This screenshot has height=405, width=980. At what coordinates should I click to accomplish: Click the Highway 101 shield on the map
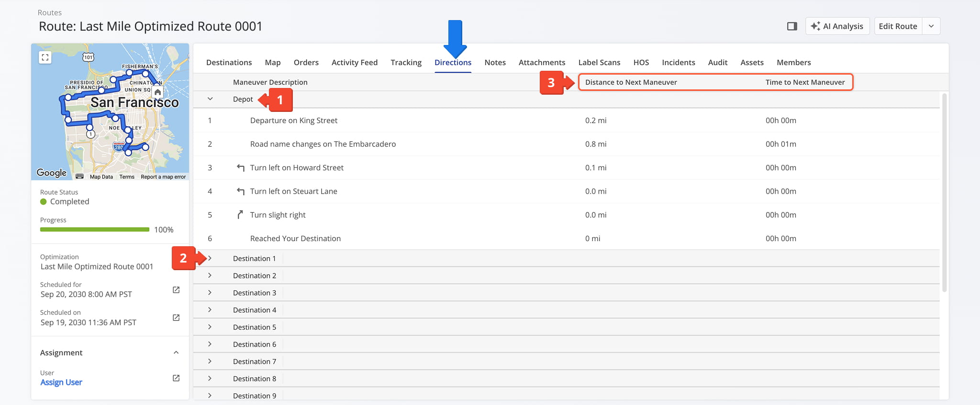tap(89, 57)
